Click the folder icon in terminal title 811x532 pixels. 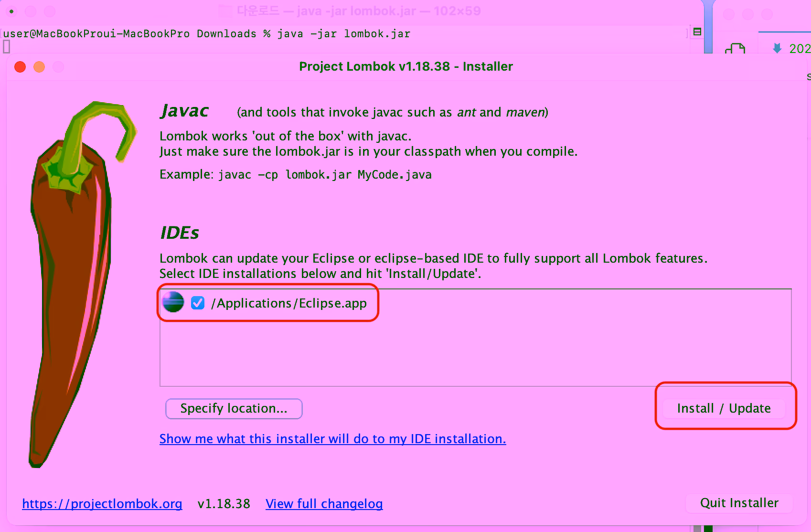(225, 11)
